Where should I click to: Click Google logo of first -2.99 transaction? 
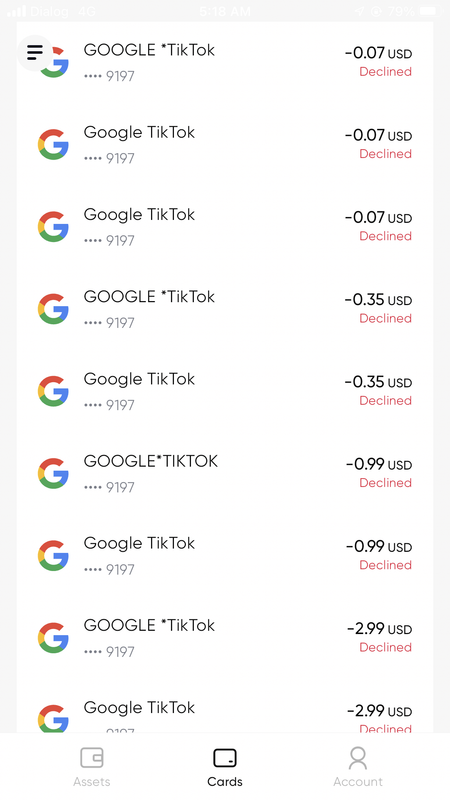(x=53, y=638)
